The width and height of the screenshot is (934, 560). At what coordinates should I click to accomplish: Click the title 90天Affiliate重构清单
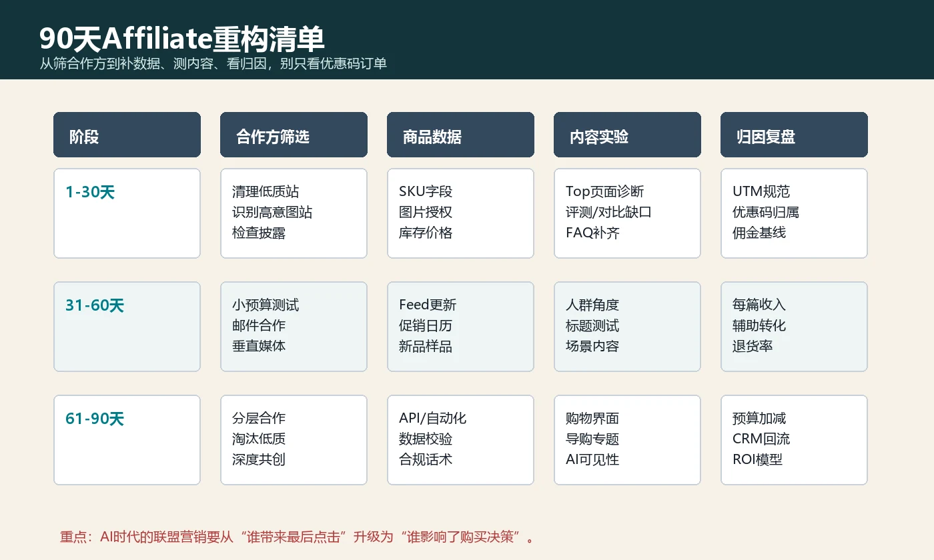coord(182,39)
